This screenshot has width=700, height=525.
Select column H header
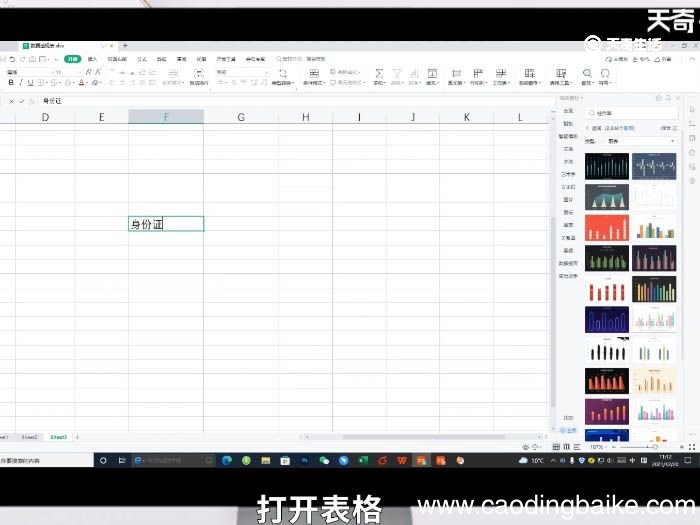(x=305, y=117)
